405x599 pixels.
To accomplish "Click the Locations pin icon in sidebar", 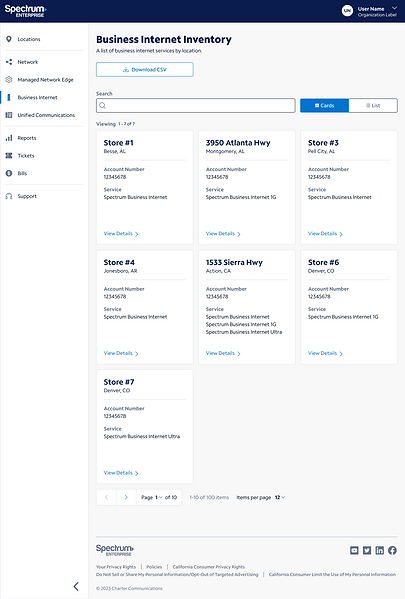I will [x=9, y=39].
